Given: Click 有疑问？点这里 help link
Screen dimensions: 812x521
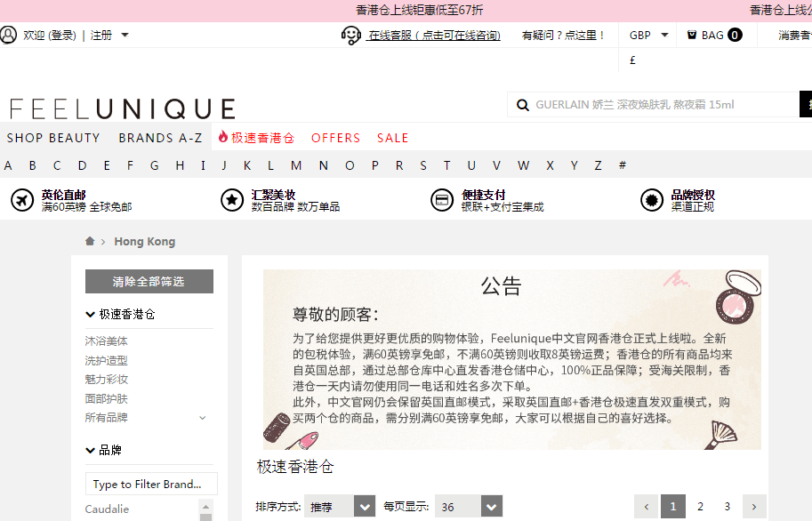Looking at the screenshot, I should tap(564, 36).
